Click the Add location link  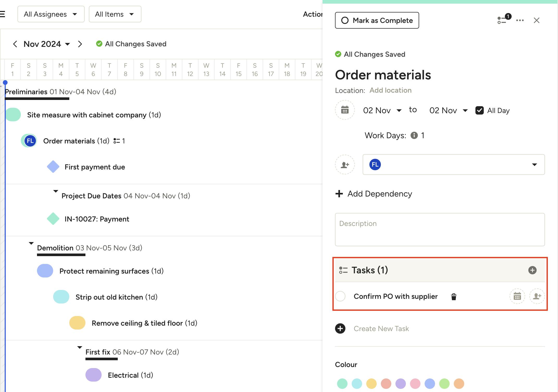tap(390, 90)
